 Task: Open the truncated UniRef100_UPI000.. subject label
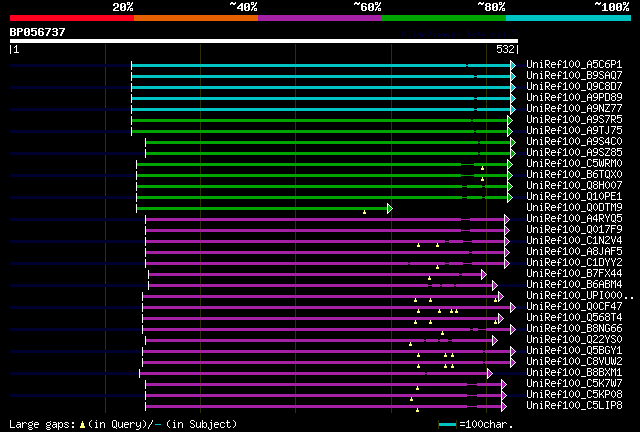pos(580,296)
